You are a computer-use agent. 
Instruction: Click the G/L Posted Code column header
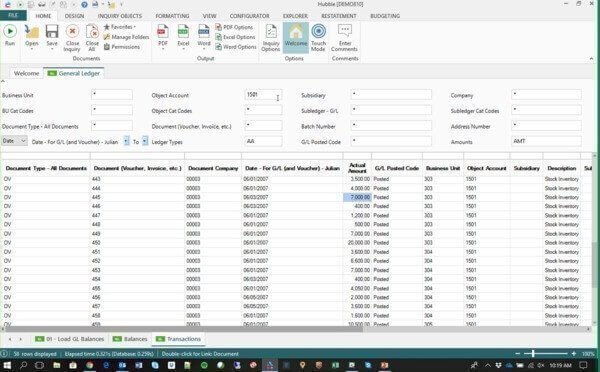point(397,168)
